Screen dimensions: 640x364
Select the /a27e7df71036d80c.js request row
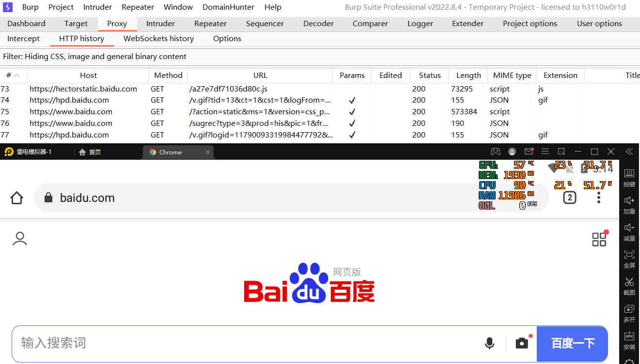pyautogui.click(x=320, y=89)
